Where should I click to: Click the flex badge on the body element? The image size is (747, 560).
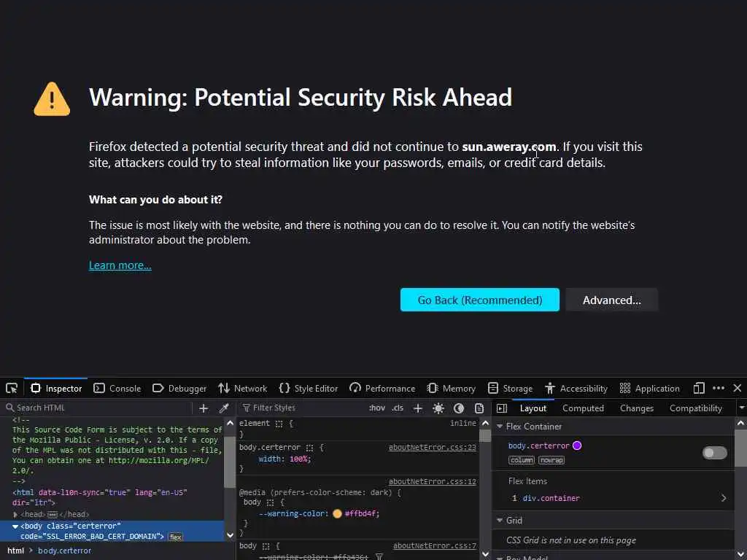(x=175, y=537)
